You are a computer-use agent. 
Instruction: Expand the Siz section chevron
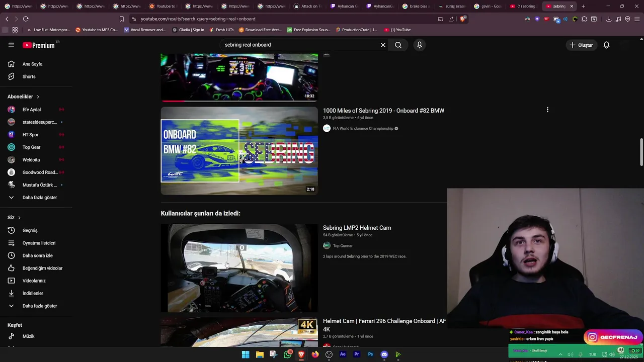coord(19,218)
